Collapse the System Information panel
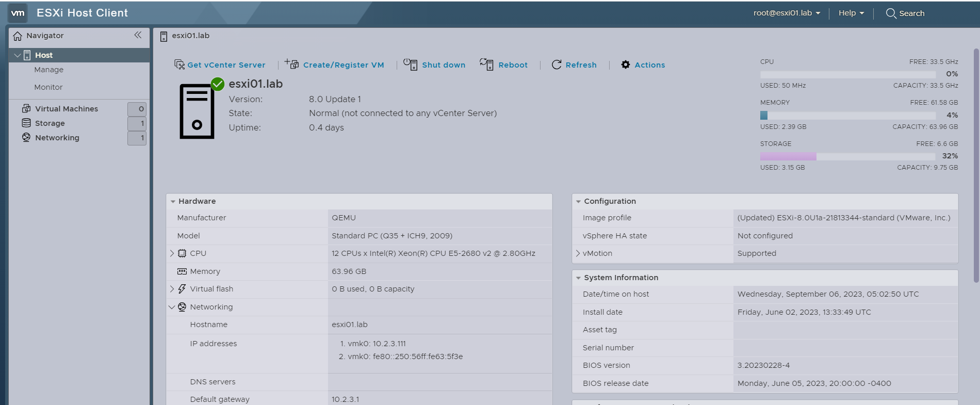The height and width of the screenshot is (405, 980). pos(578,278)
